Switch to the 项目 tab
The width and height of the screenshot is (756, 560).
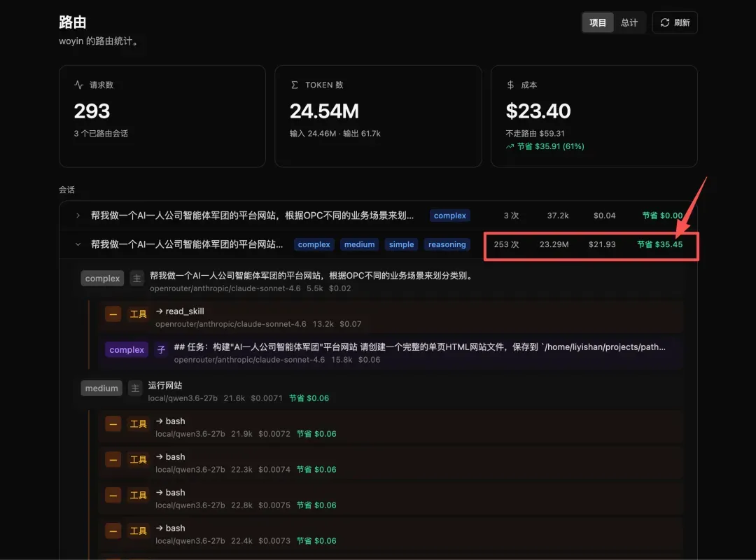coord(597,22)
